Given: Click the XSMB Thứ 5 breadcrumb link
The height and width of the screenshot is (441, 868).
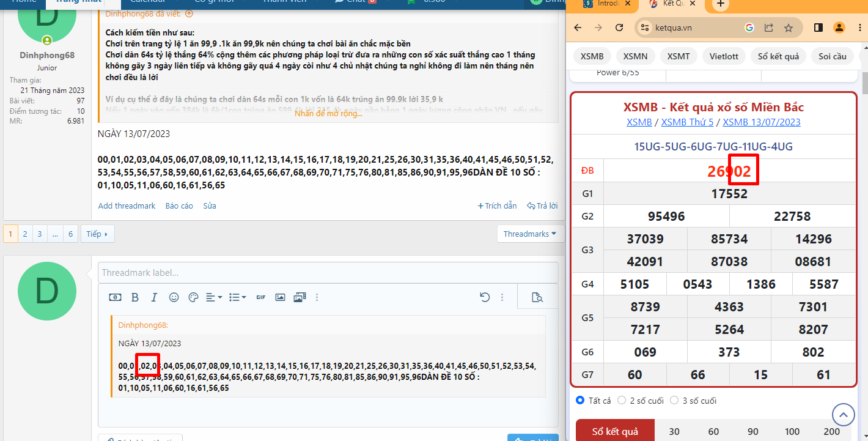Looking at the screenshot, I should pyautogui.click(x=687, y=122).
